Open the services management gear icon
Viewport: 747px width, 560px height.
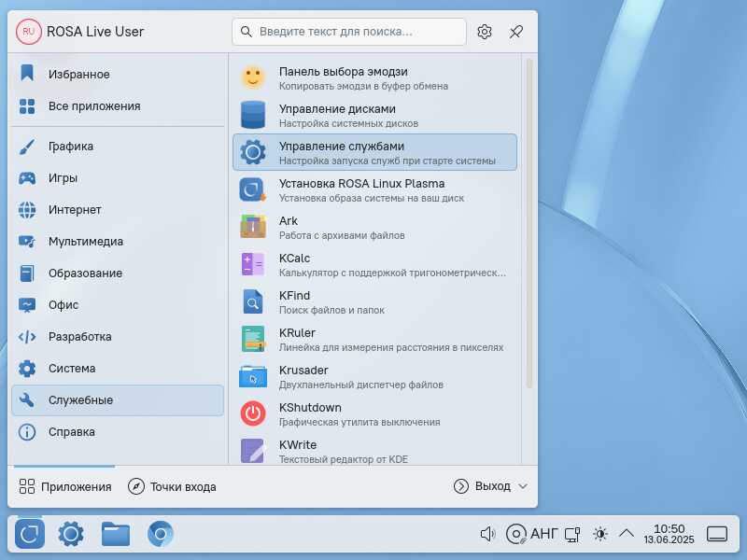point(253,152)
